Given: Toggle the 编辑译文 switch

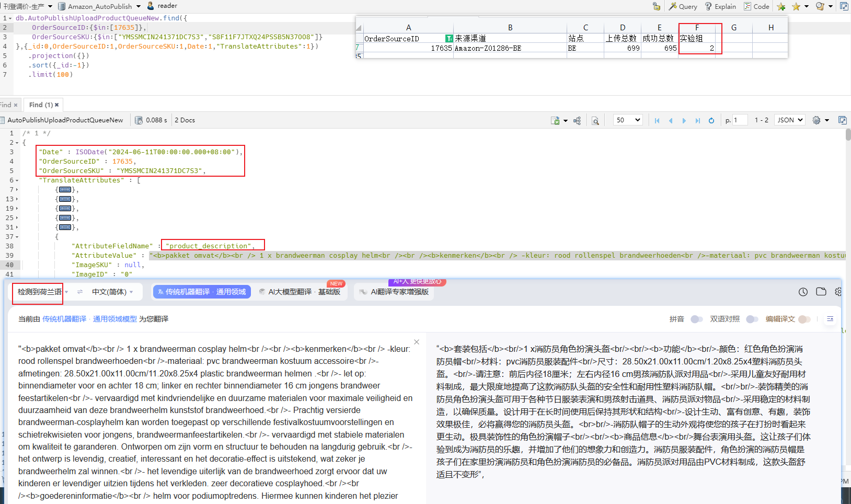Looking at the screenshot, I should 805,319.
